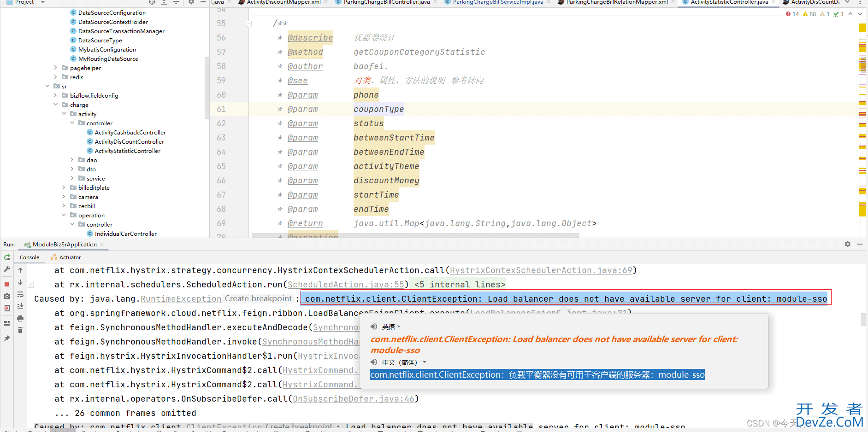
Task: Open the Project view dropdown
Action: click(x=43, y=2)
